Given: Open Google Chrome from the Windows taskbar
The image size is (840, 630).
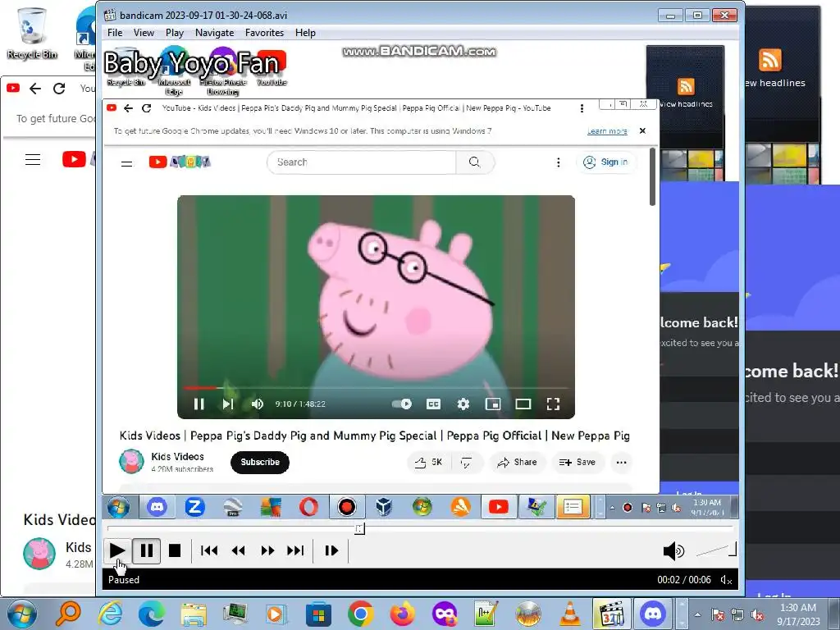Looking at the screenshot, I should [x=360, y=614].
